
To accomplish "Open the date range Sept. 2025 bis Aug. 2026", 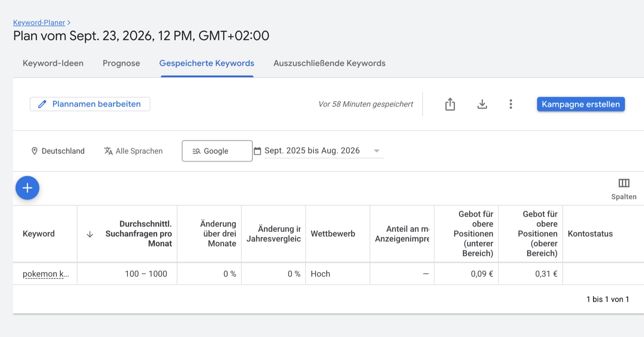I will [x=324, y=151].
